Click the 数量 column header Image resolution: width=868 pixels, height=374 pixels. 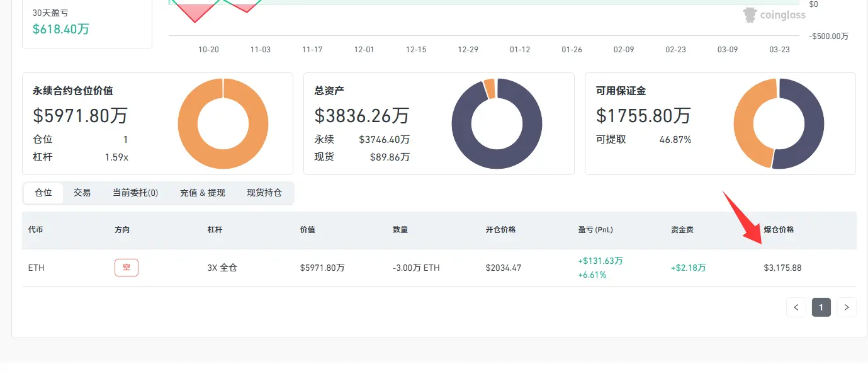[x=400, y=230]
